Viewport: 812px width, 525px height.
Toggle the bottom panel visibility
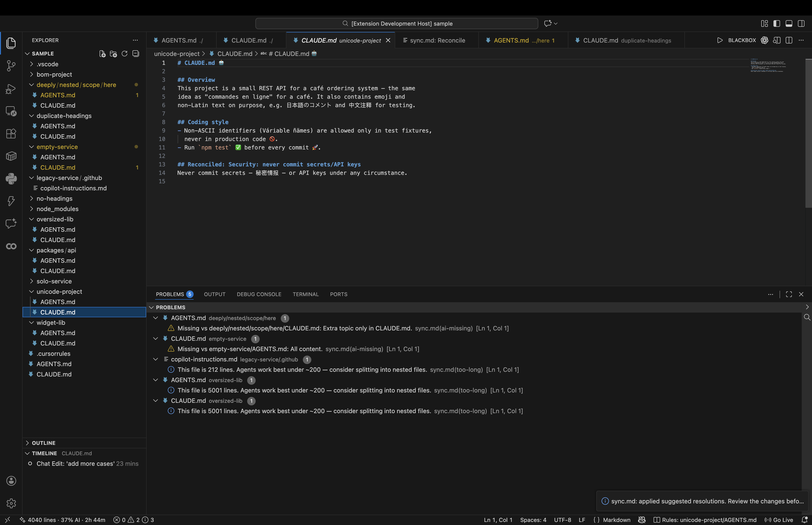pos(789,24)
